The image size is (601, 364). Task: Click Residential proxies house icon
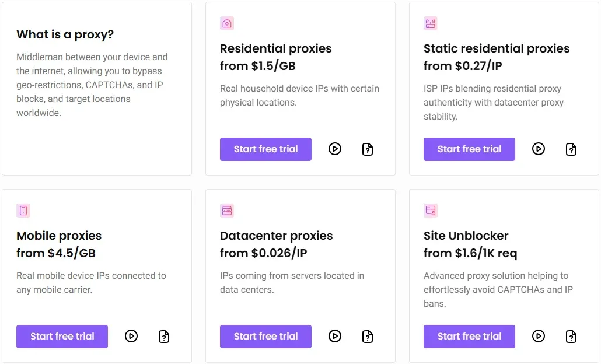tap(227, 23)
